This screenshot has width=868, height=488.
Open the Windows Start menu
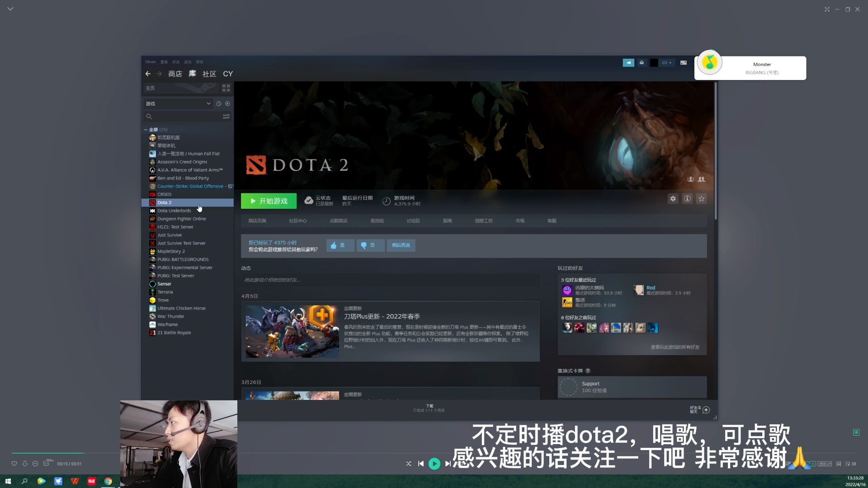click(8, 481)
